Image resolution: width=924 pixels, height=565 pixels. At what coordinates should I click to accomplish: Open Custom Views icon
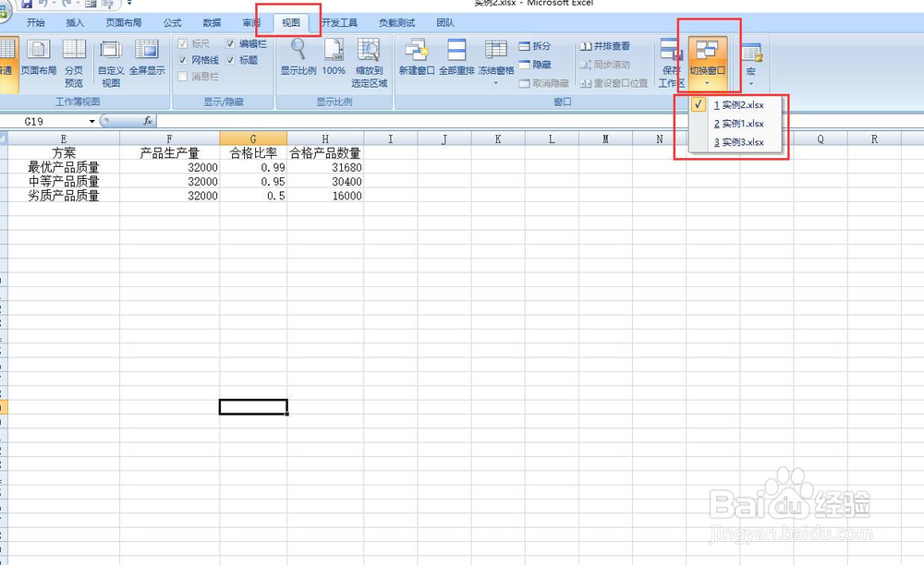pyautogui.click(x=110, y=50)
